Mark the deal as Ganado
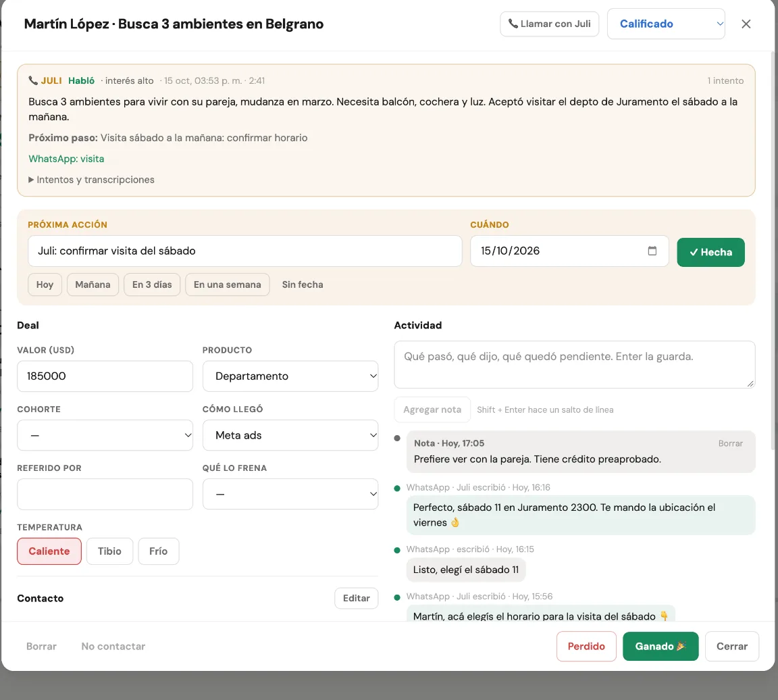This screenshot has width=778, height=700. click(x=660, y=647)
